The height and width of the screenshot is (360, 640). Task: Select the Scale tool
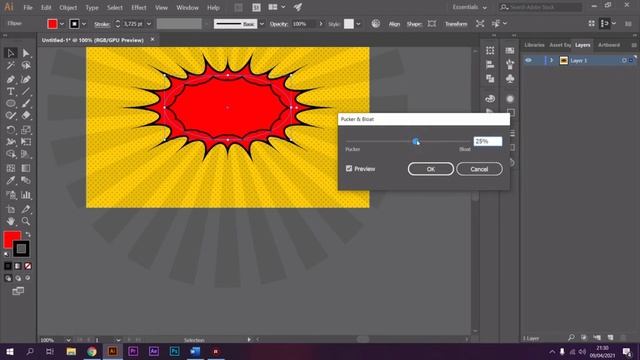click(26, 130)
